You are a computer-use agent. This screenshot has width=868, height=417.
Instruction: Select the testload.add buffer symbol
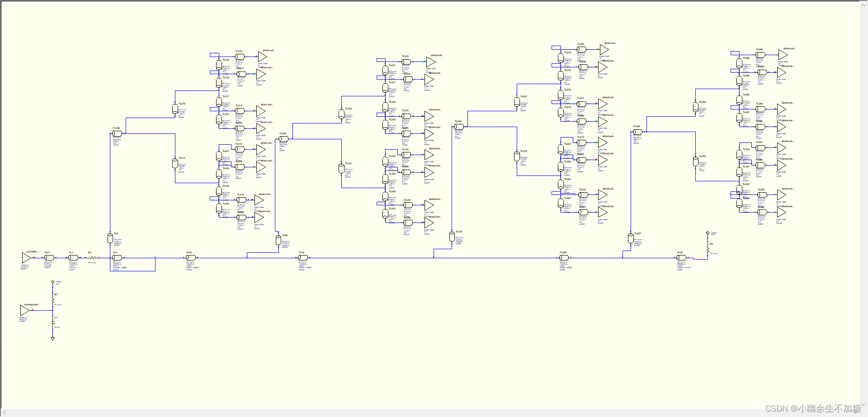pos(25,310)
